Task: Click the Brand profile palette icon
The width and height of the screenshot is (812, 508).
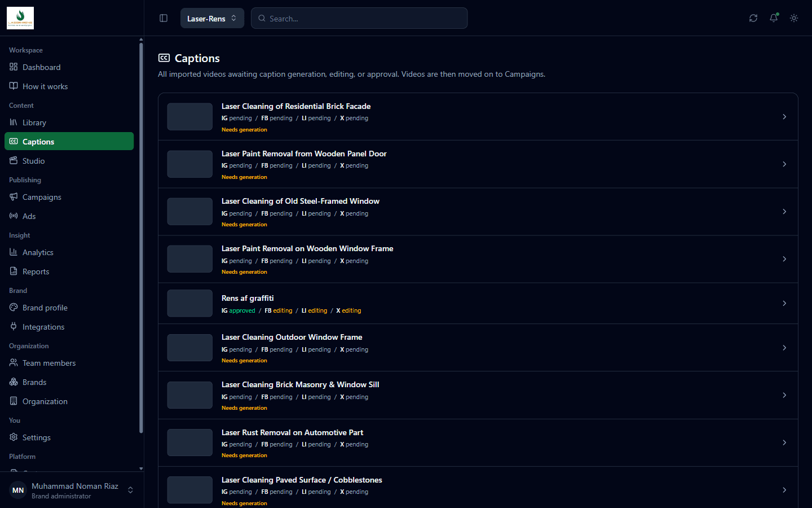Action: 14,308
